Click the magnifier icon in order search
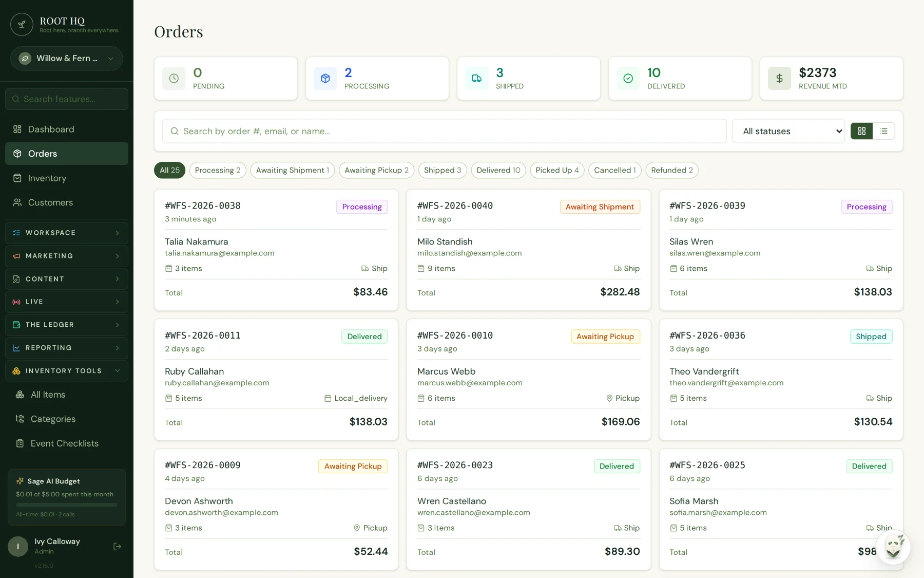924x578 pixels. 175,132
